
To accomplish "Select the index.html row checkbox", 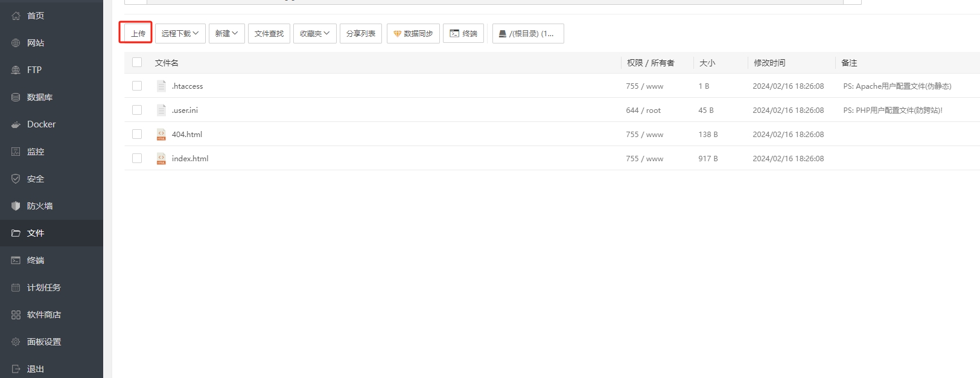I will point(137,158).
